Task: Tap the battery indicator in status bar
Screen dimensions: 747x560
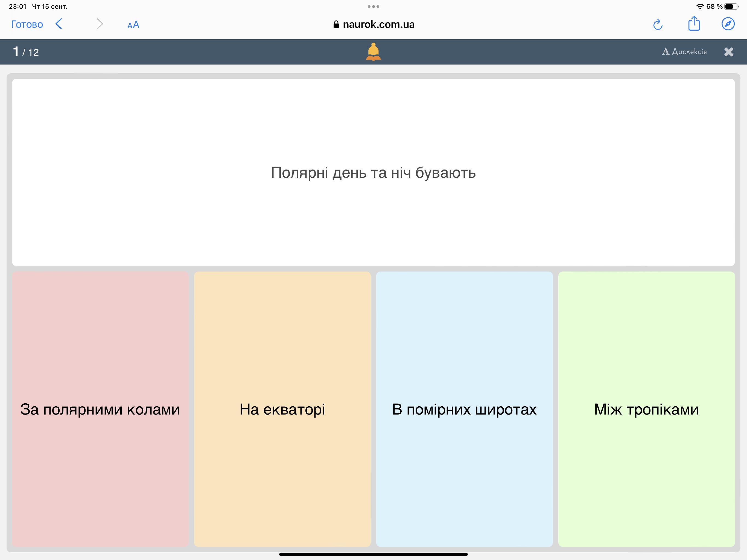Action: pos(731,6)
